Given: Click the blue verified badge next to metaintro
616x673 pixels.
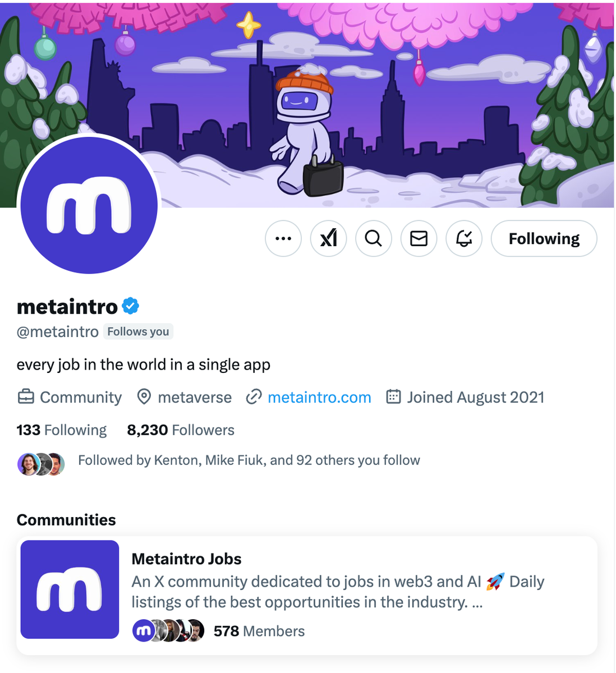Looking at the screenshot, I should 130,305.
